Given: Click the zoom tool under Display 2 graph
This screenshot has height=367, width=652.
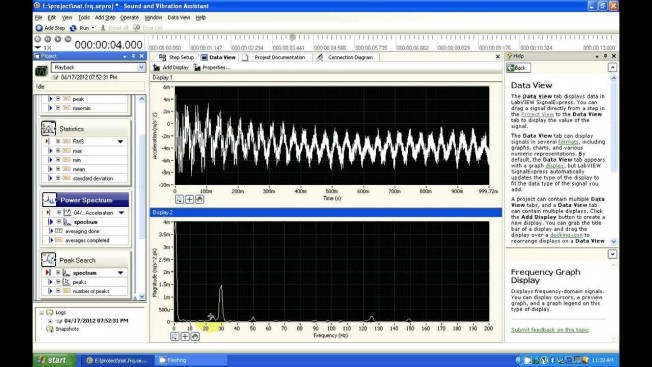Looking at the screenshot, I should point(174,336).
